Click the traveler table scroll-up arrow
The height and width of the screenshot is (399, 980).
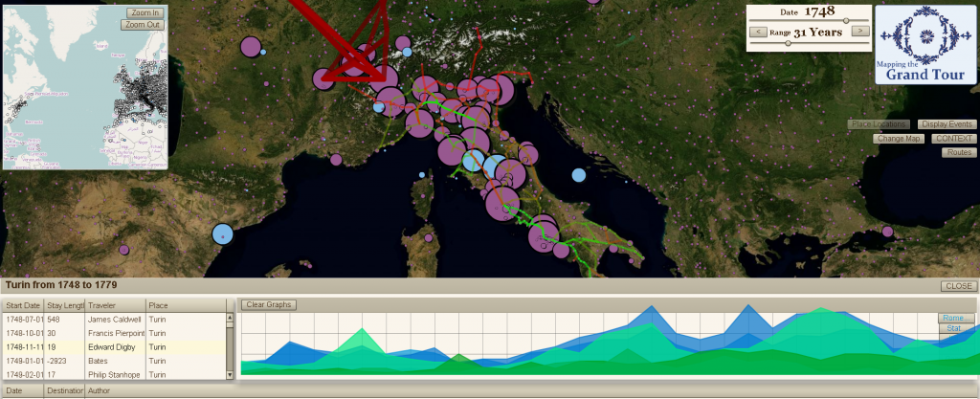(230, 318)
